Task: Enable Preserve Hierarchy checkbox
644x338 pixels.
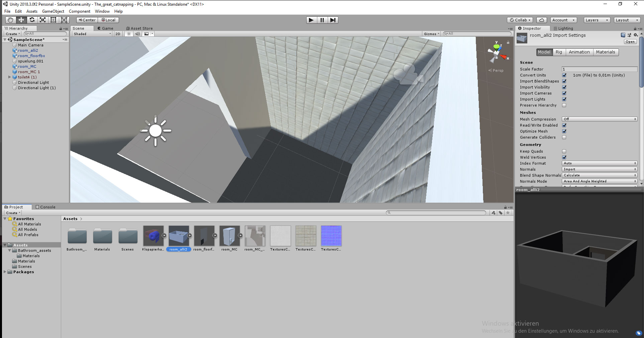Action: coord(564,105)
